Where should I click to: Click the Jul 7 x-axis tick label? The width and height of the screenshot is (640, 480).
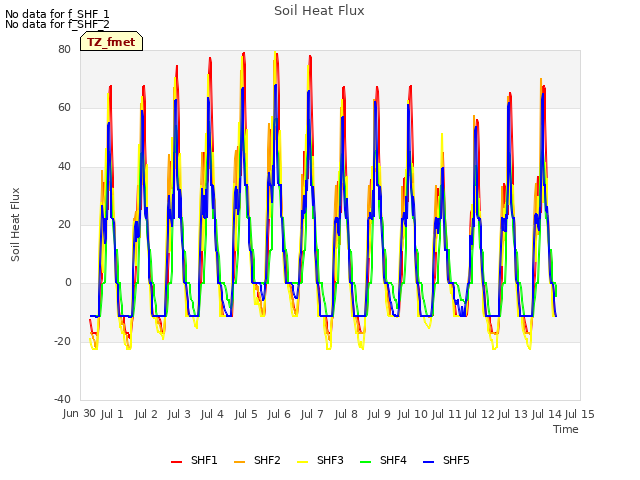(312, 414)
